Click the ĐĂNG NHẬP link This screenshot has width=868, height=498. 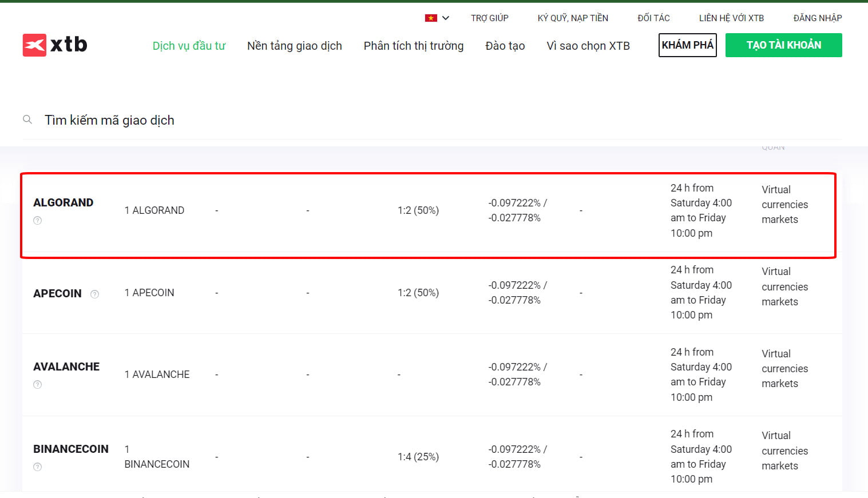coord(818,18)
